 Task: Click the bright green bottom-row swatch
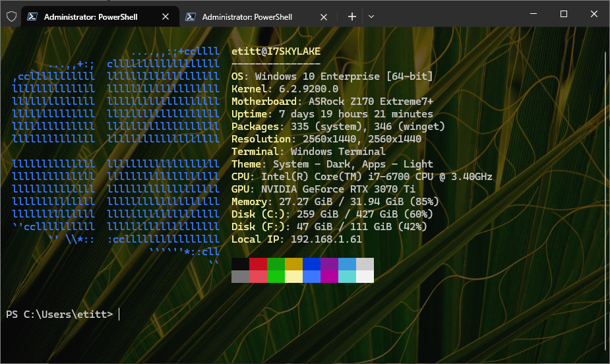click(276, 276)
